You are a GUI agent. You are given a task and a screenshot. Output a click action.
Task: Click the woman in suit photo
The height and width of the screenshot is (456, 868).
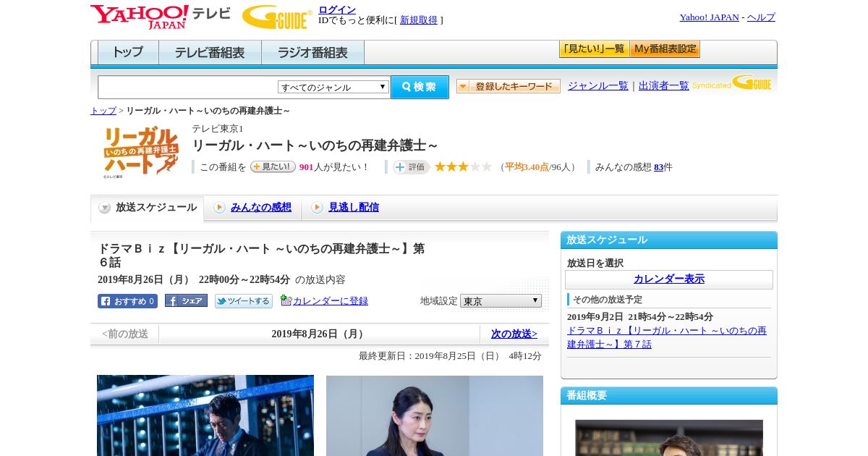pos(435,415)
